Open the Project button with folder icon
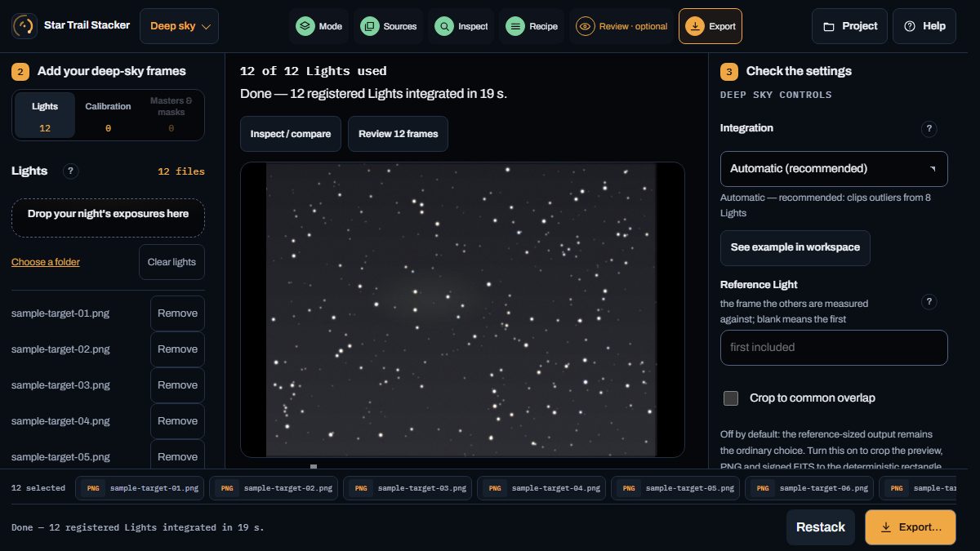Viewport: 980px width, 551px height. (849, 26)
